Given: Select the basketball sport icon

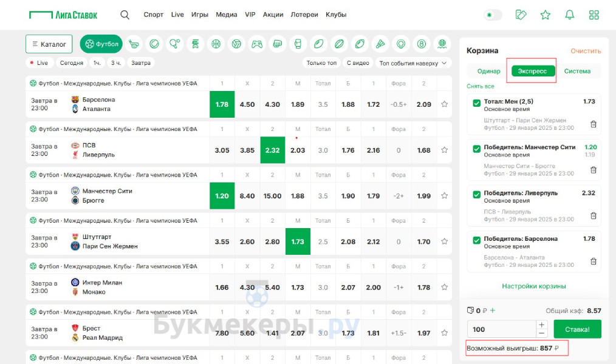Looking at the screenshot, I should (x=216, y=44).
